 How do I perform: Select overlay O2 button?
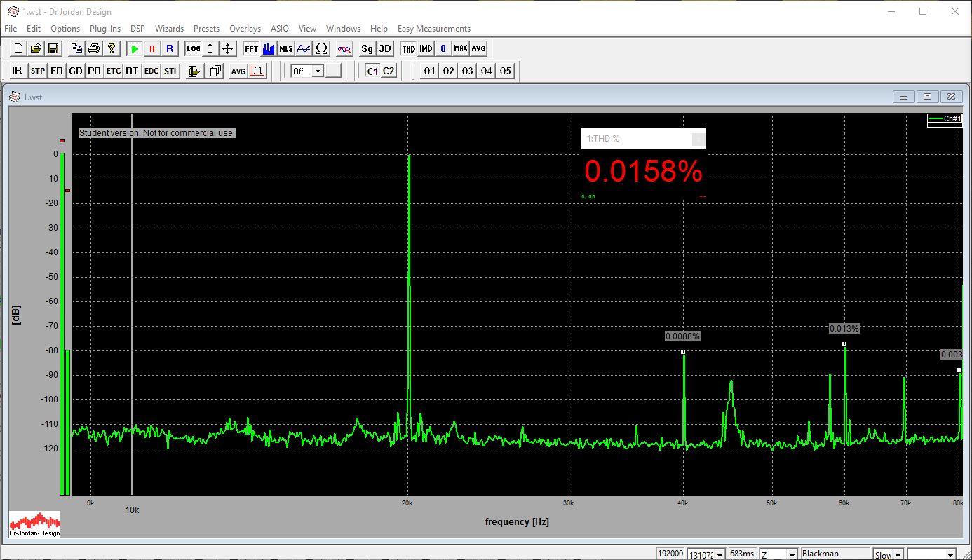(x=448, y=71)
